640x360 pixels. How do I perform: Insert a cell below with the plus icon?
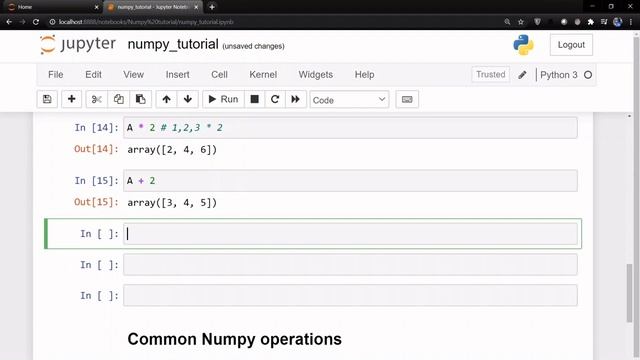pyautogui.click(x=71, y=99)
